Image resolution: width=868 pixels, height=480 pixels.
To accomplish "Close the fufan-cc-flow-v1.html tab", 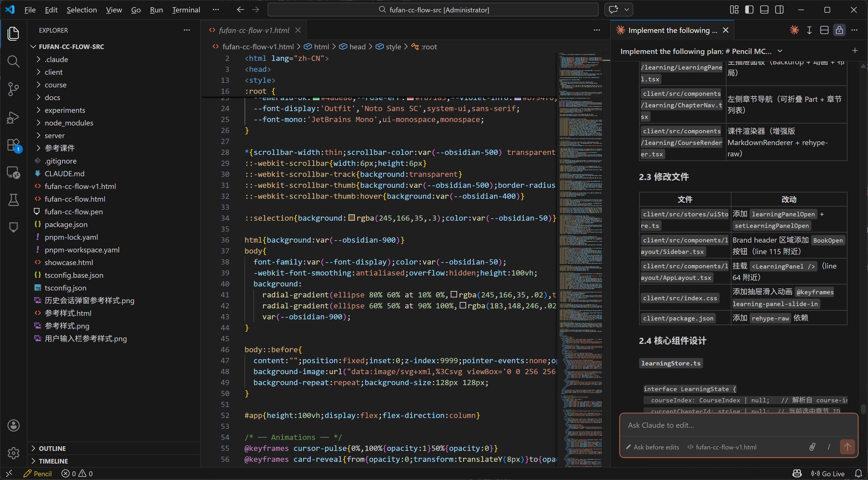I will [298, 30].
